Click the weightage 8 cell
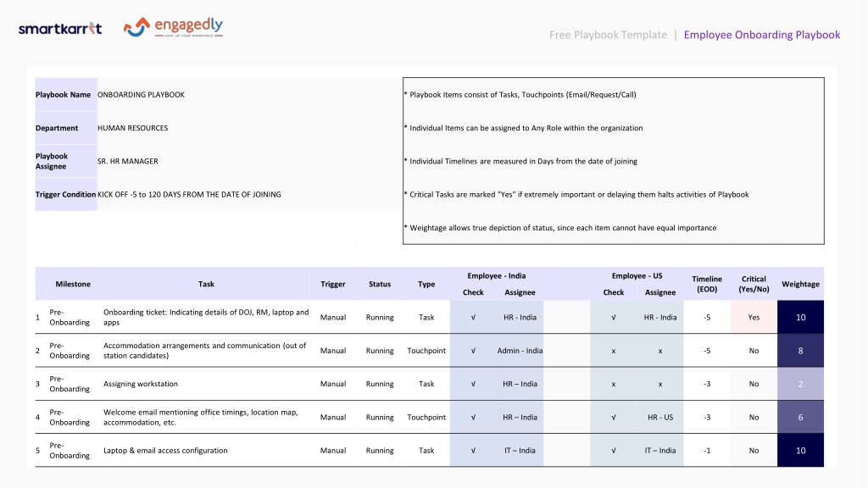The height and width of the screenshot is (488, 868). [800, 350]
